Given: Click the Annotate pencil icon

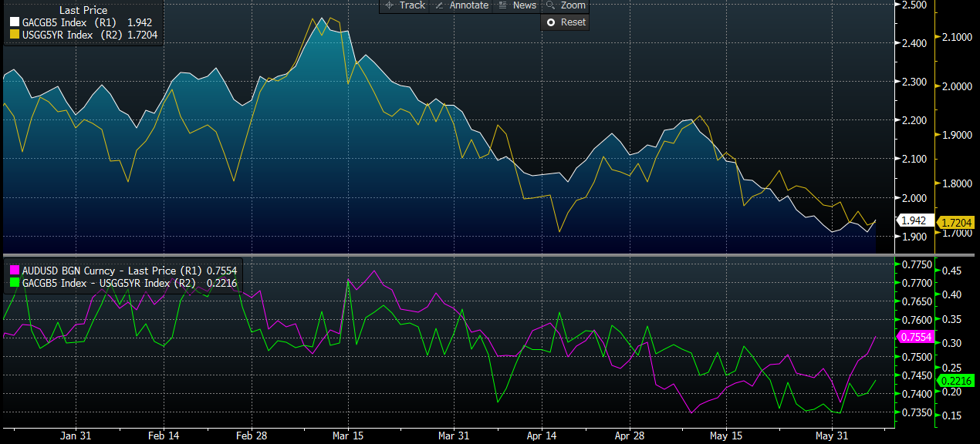Looking at the screenshot, I should coord(439,5).
